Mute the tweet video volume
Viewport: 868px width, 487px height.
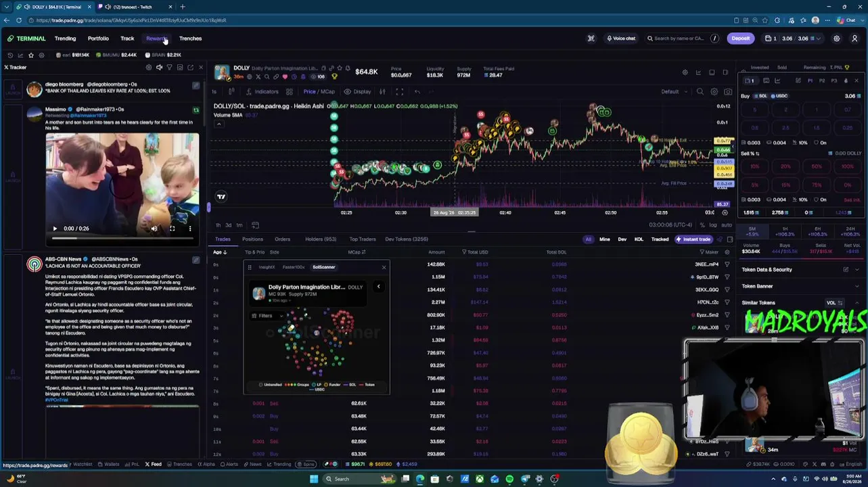154,229
